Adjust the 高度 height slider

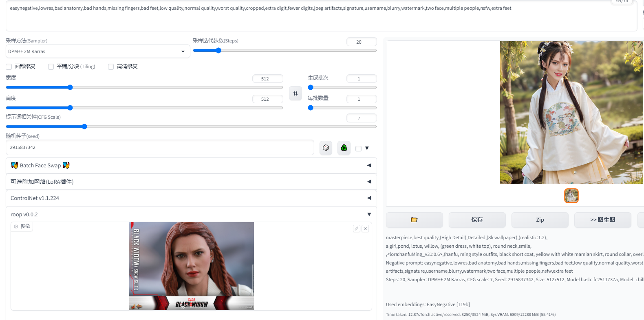click(144, 108)
